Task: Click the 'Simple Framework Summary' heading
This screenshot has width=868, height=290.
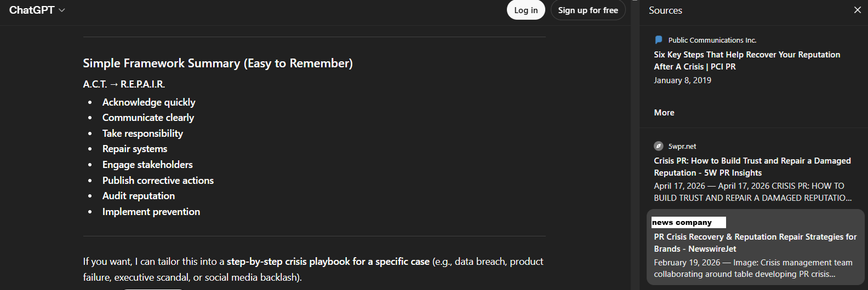Action: 218,63
